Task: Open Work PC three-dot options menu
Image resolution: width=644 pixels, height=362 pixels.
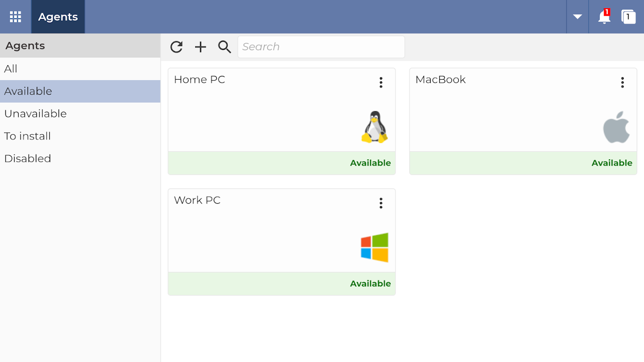Action: click(381, 203)
